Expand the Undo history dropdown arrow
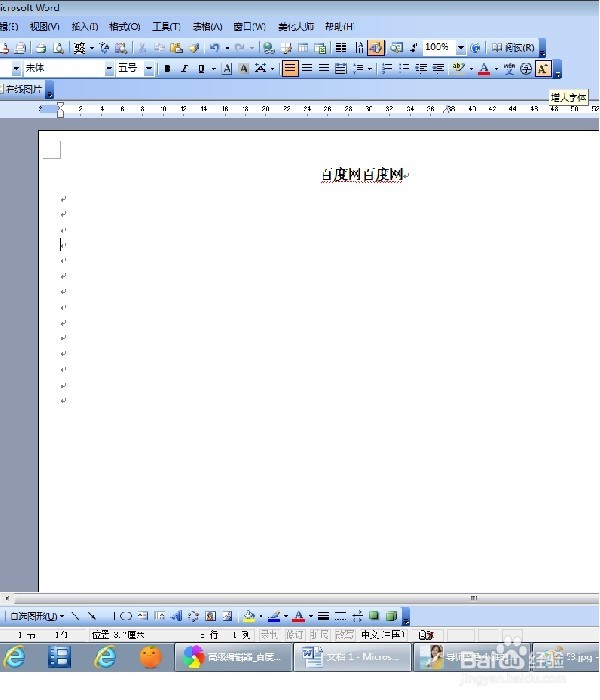 (x=227, y=47)
